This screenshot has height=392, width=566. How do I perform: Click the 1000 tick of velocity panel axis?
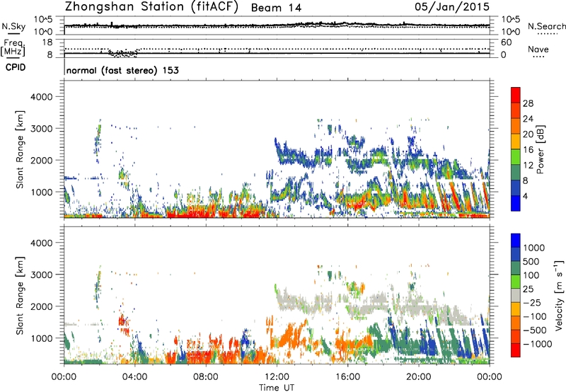pyautogui.click(x=41, y=338)
